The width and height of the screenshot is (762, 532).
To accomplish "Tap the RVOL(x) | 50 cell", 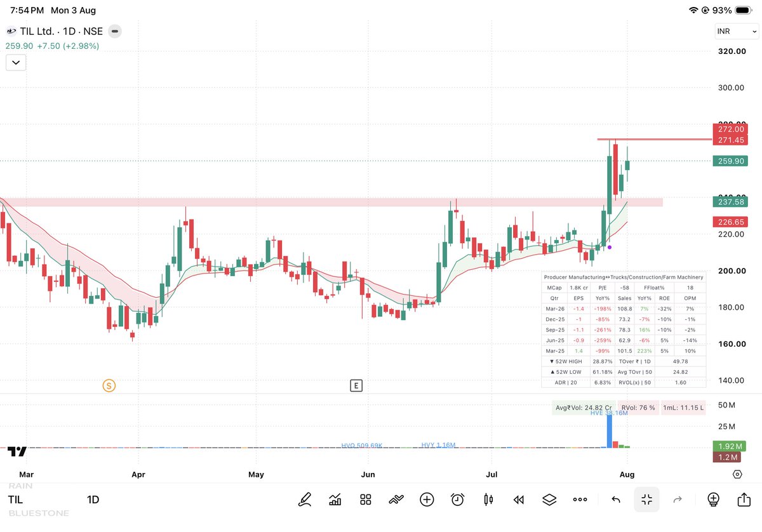I will 636,382.
